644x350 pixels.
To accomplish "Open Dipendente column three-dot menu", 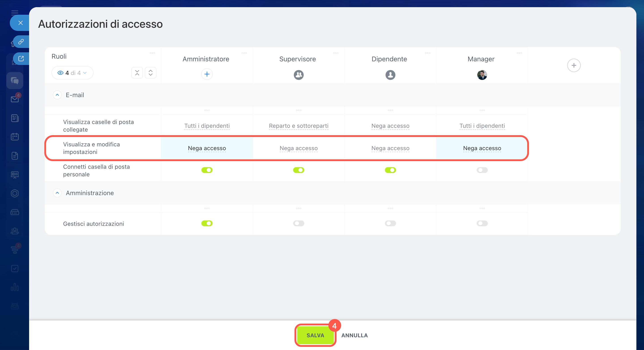I will (x=427, y=53).
